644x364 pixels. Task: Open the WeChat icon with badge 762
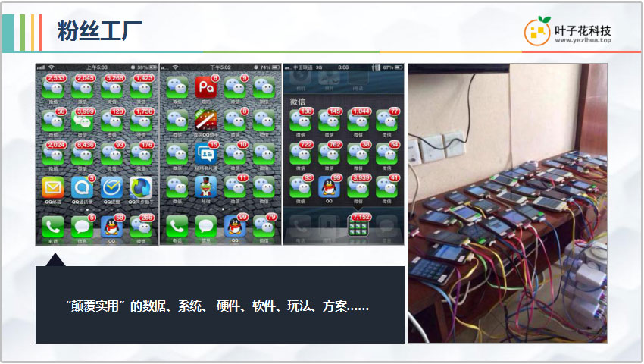[330, 154]
